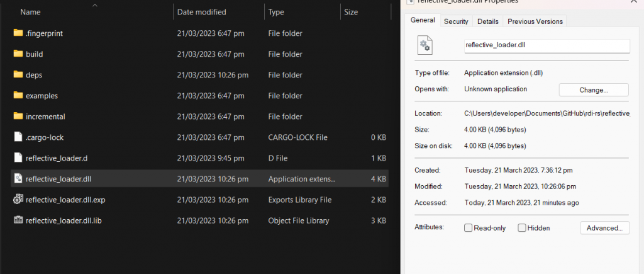Click the reflective_loader.dll.exp file icon

18,200
